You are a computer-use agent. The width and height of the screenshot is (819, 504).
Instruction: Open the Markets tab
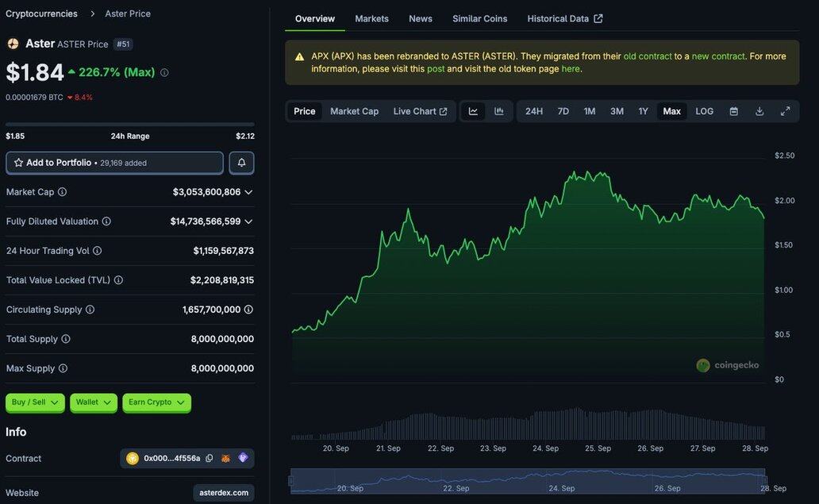coord(372,19)
